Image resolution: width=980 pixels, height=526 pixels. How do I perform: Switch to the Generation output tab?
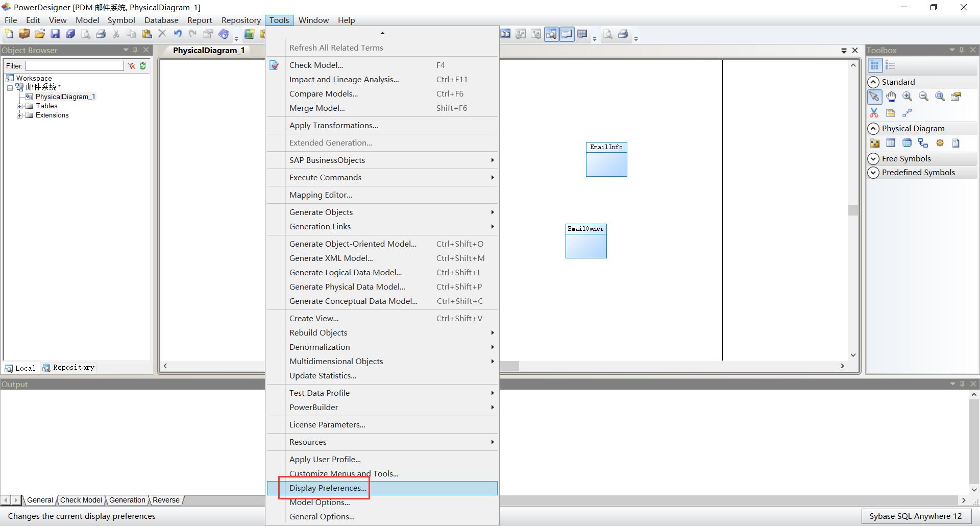tap(127, 500)
